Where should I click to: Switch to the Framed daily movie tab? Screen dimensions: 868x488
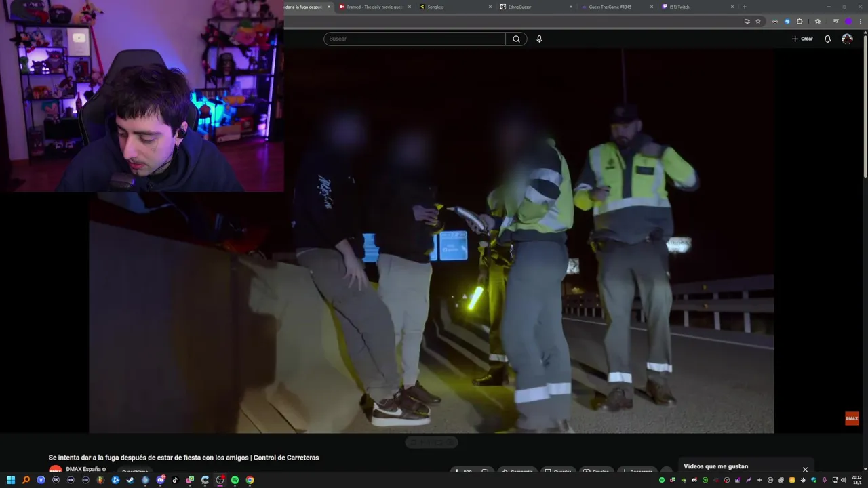pos(374,7)
